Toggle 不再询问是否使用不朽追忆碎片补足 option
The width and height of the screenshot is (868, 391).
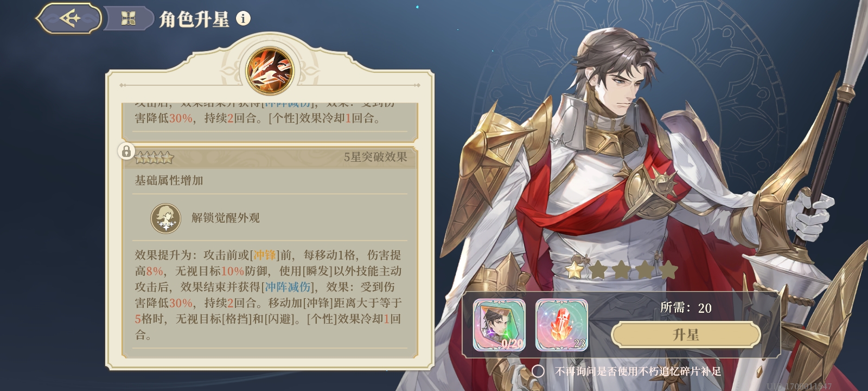[x=538, y=371]
